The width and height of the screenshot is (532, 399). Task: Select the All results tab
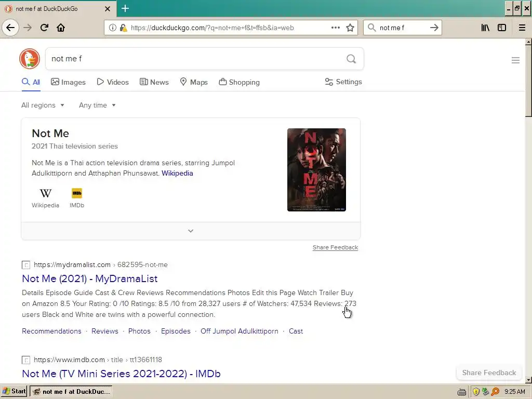point(31,82)
